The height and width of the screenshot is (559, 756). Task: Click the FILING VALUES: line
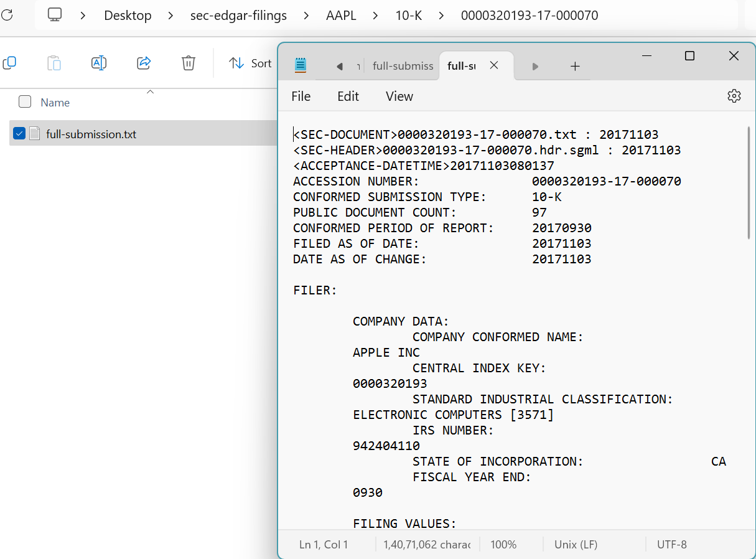tap(405, 524)
